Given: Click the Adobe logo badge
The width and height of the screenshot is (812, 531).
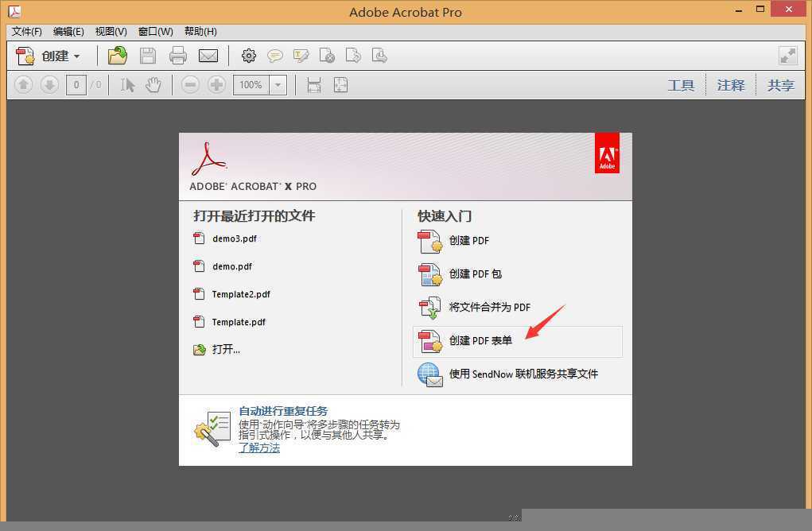Looking at the screenshot, I should (x=607, y=153).
